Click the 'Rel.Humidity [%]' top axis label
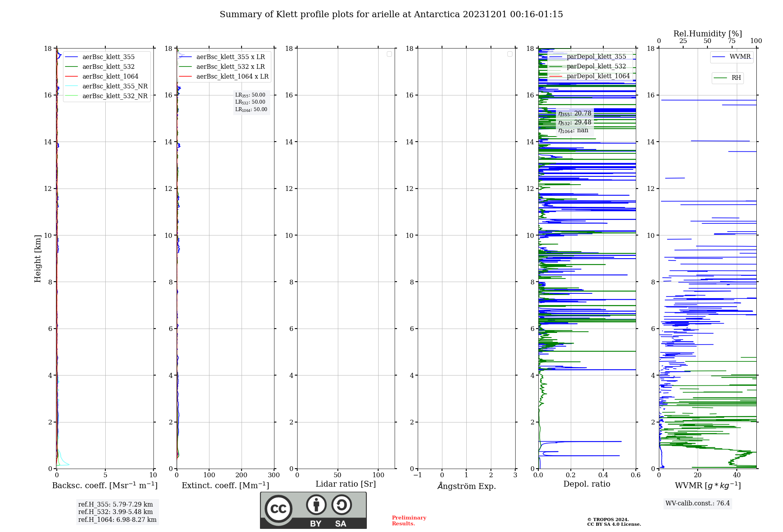 point(708,34)
